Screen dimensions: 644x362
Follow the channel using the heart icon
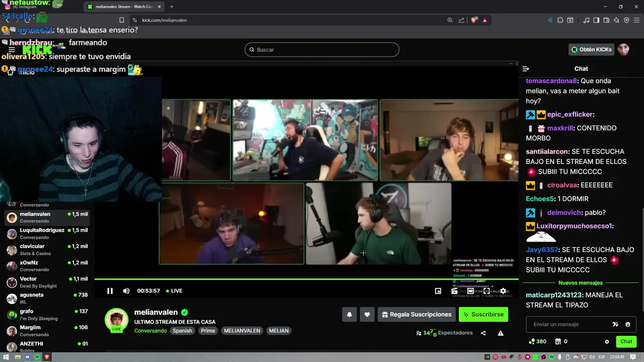(367, 315)
